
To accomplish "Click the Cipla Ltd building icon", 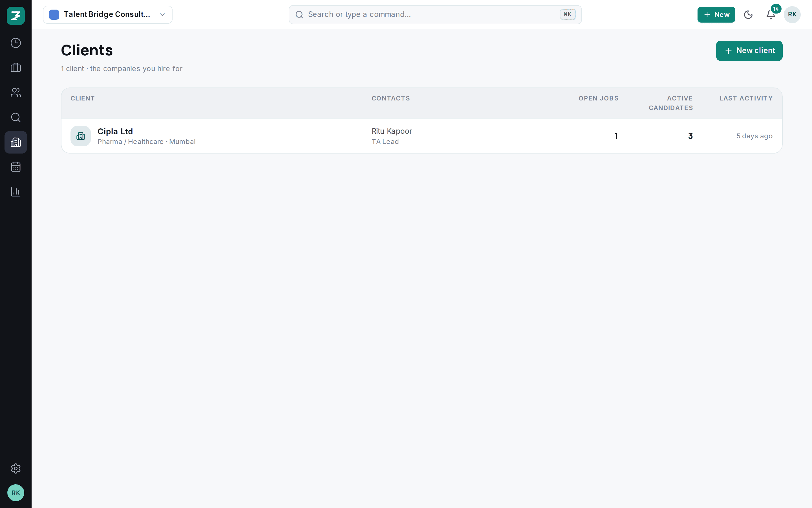I will pos(81,136).
